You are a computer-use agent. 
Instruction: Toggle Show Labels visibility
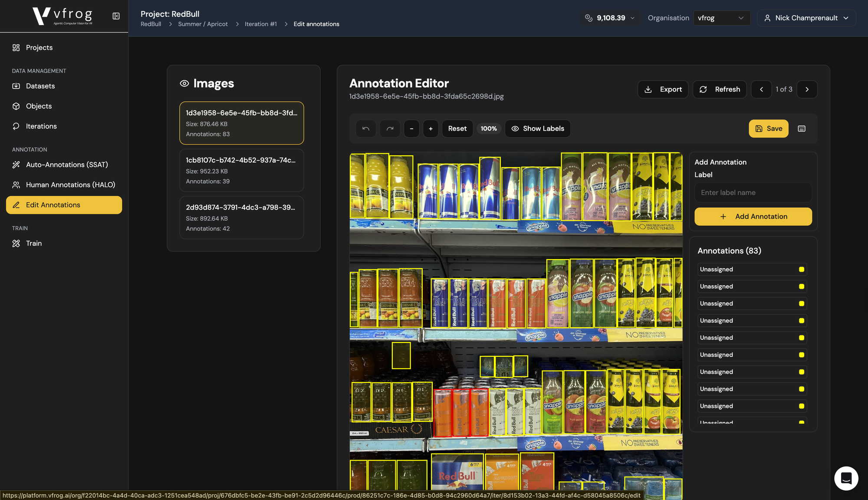pyautogui.click(x=537, y=128)
